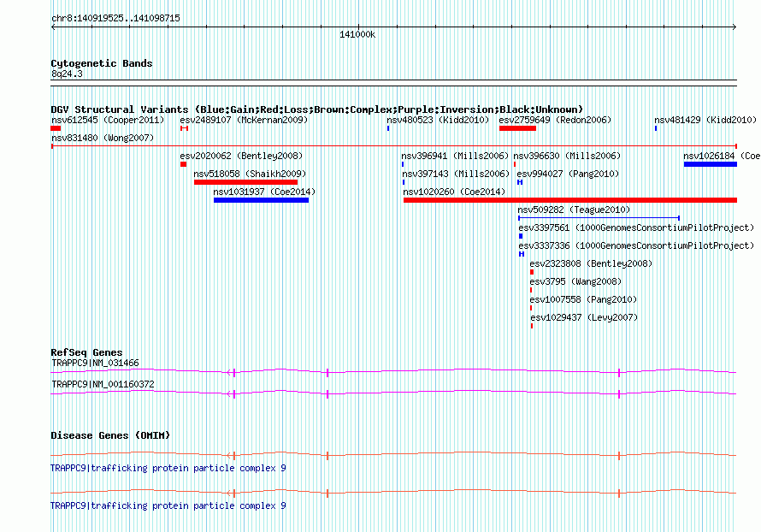This screenshot has width=761, height=532.
Task: Click the esv994027 (Pang2010) label
Action: 568,174
